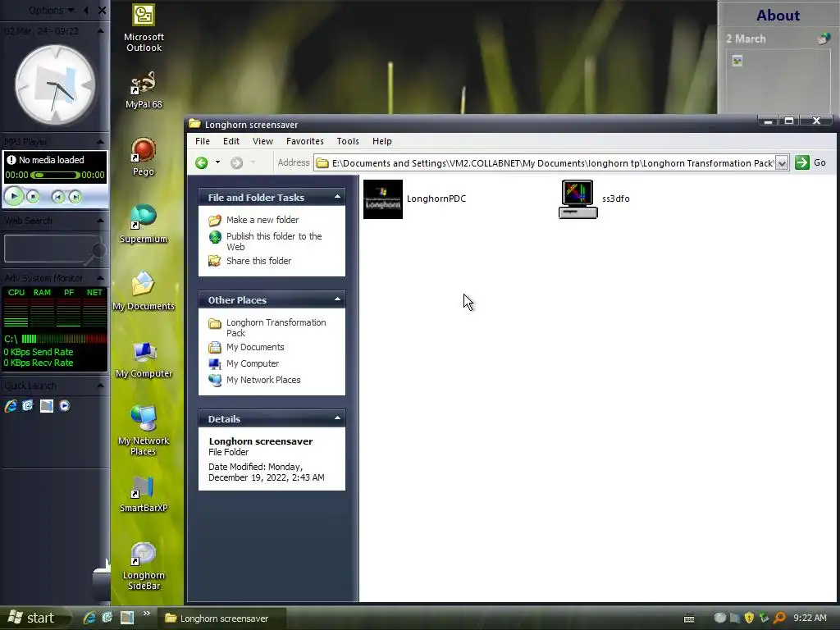Click taskbar Show Desktop icon
Image resolution: width=840 pixels, height=630 pixels.
127,618
